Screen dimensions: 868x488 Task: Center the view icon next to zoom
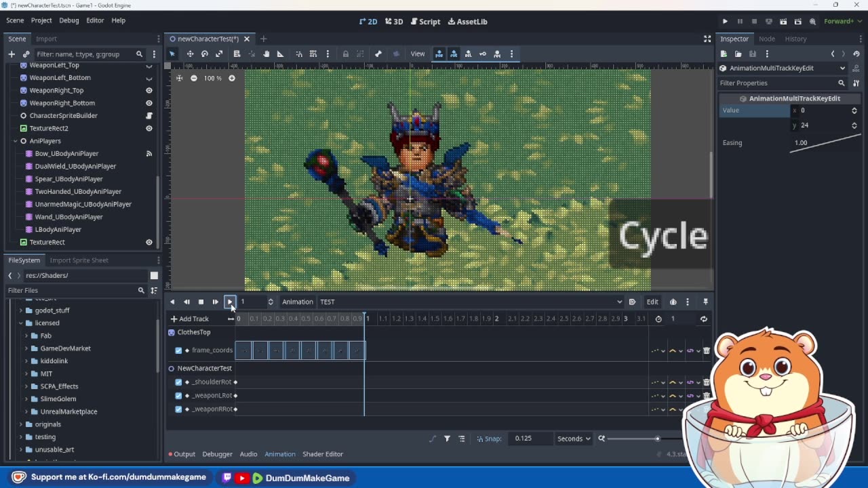click(x=179, y=78)
